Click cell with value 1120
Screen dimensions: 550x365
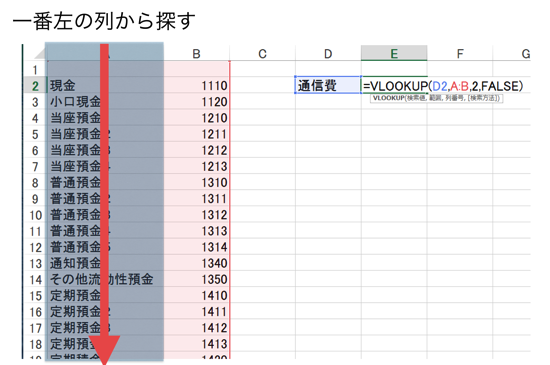[x=196, y=101]
